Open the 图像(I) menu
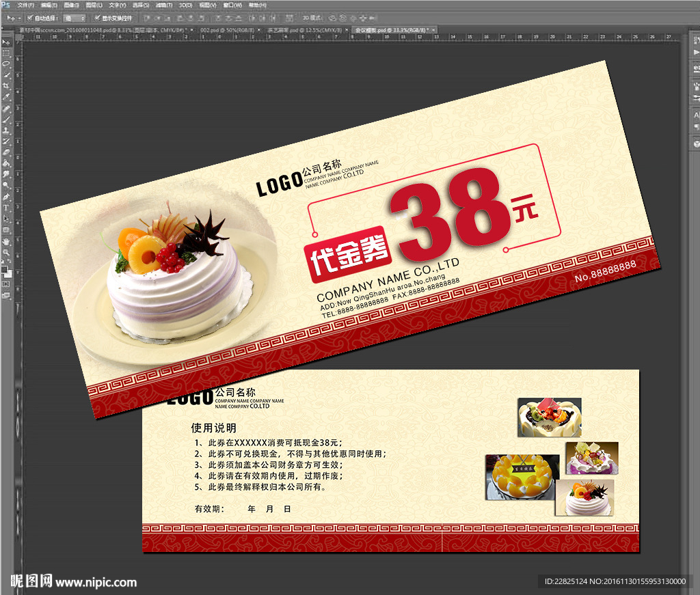The image size is (700, 595). point(71,5)
